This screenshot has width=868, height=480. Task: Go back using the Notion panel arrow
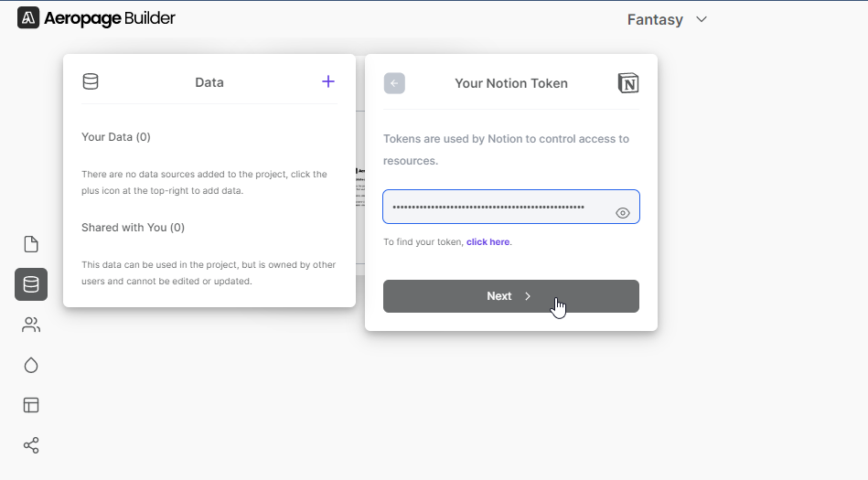[394, 83]
